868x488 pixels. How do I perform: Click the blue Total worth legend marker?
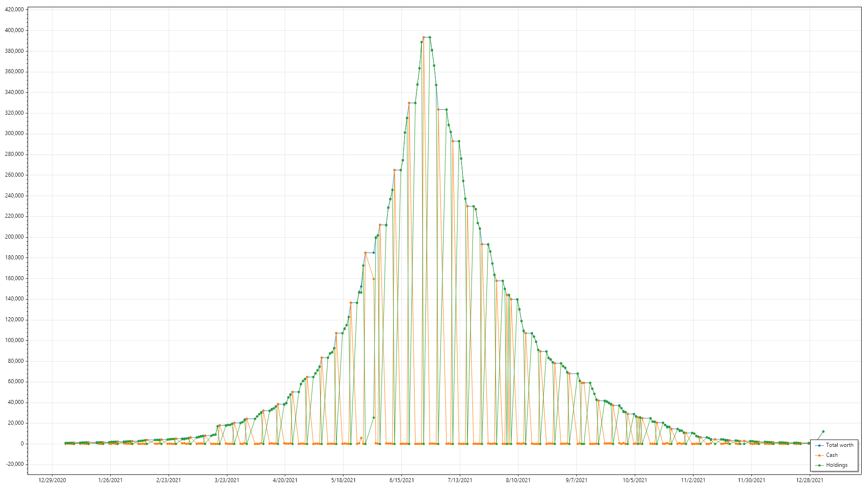click(819, 446)
